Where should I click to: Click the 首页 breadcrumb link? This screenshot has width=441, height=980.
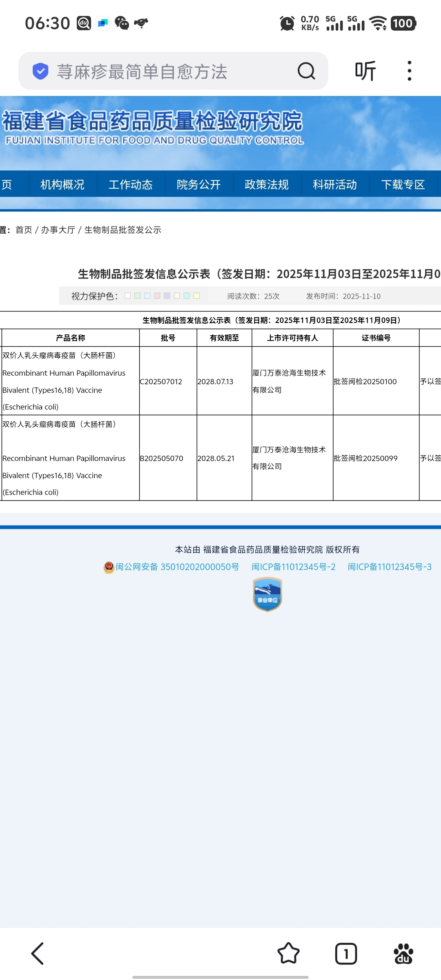tap(24, 230)
